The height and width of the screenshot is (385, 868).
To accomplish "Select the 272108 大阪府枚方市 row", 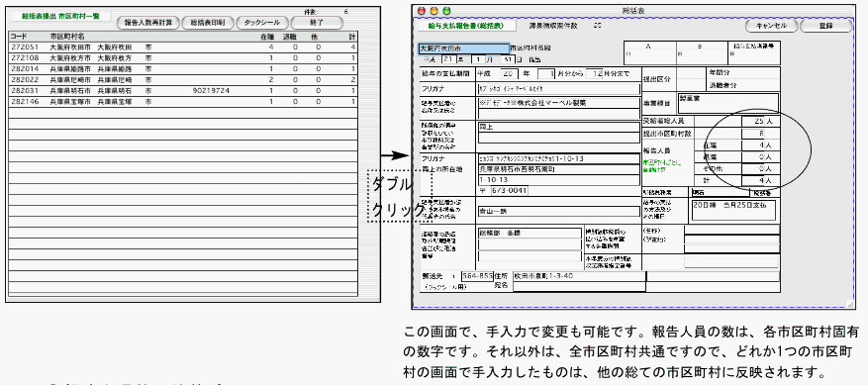I will [x=183, y=58].
